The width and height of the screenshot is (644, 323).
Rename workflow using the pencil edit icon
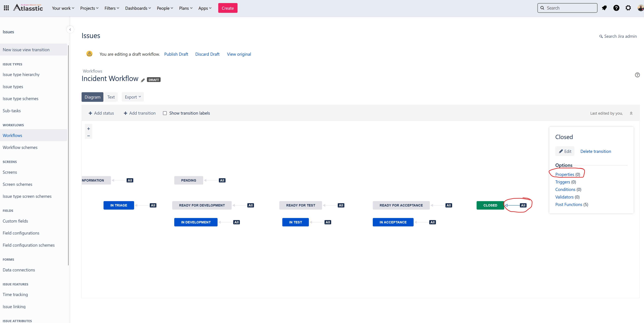point(142,80)
